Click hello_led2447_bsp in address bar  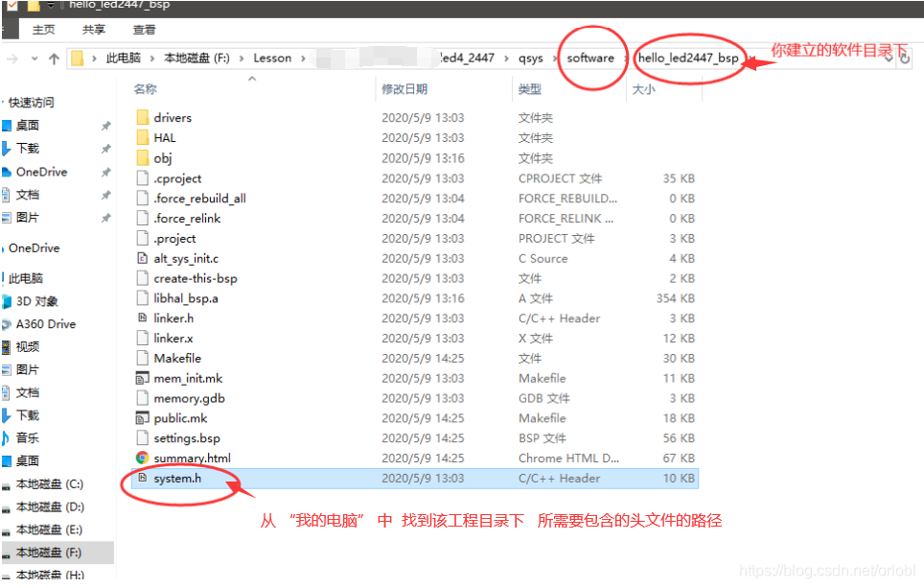coord(688,59)
